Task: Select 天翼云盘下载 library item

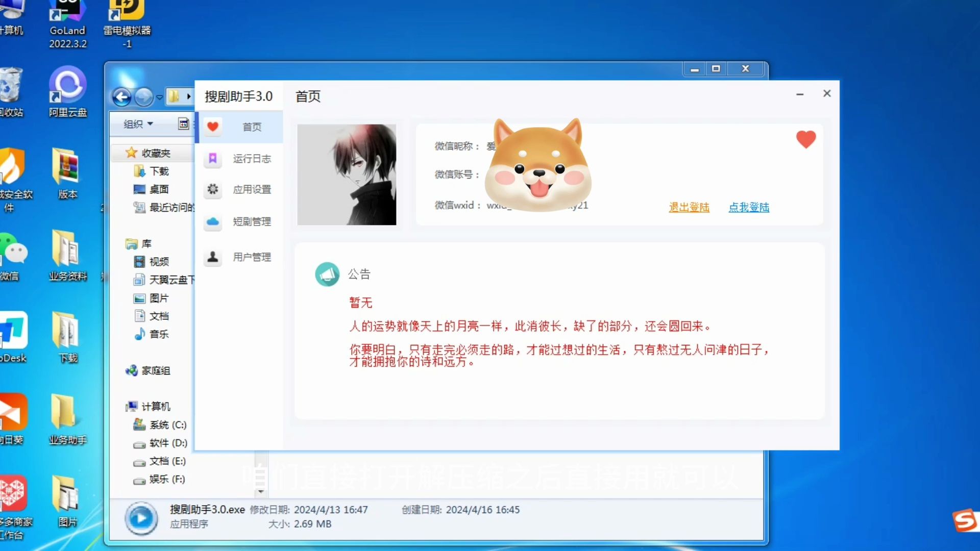Action: (163, 280)
